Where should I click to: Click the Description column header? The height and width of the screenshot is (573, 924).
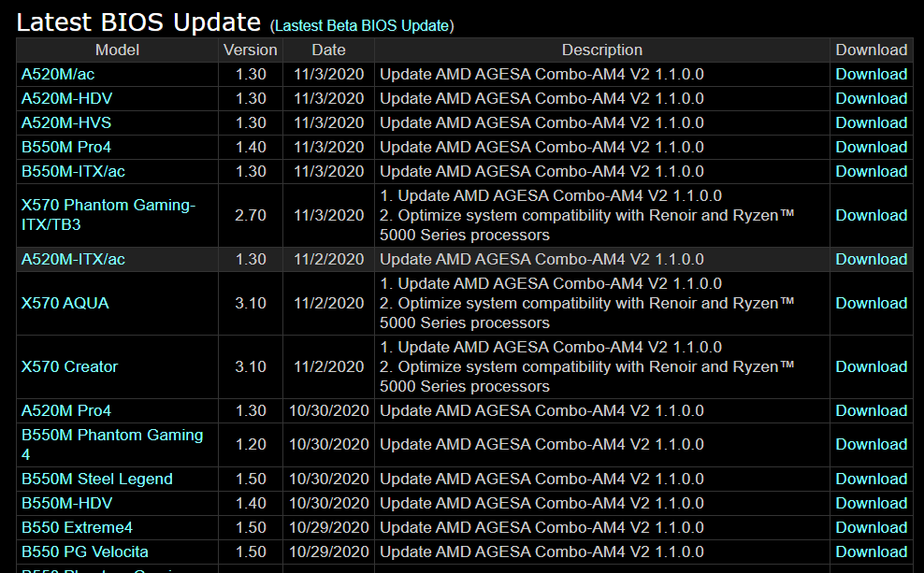tap(601, 50)
